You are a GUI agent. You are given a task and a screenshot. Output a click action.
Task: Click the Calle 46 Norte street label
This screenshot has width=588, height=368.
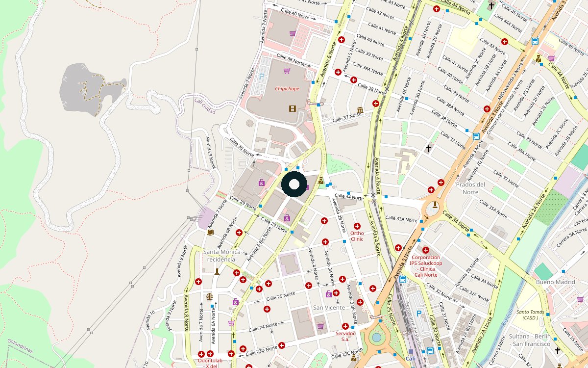coord(571,47)
